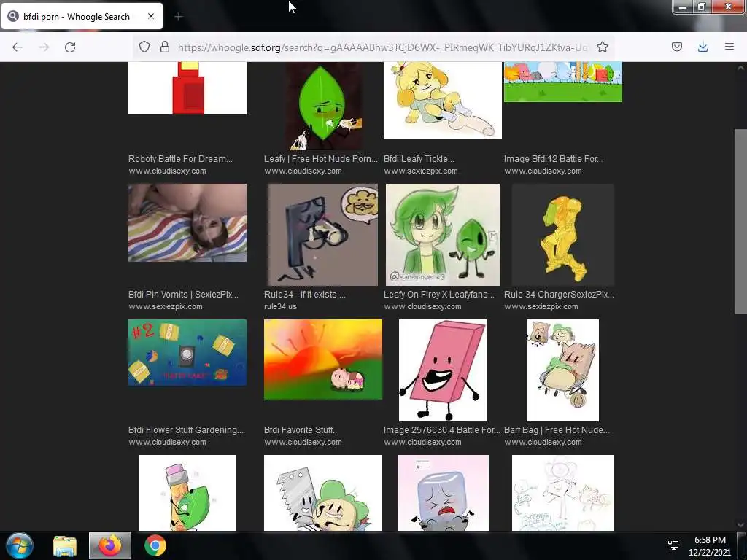This screenshot has width=747, height=560.
Task: Click the forward navigation arrow
Action: pyautogui.click(x=44, y=47)
